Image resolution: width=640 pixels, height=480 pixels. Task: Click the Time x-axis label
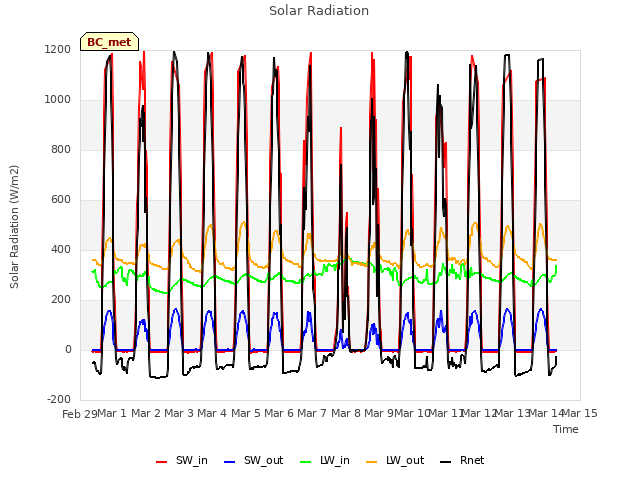(566, 429)
